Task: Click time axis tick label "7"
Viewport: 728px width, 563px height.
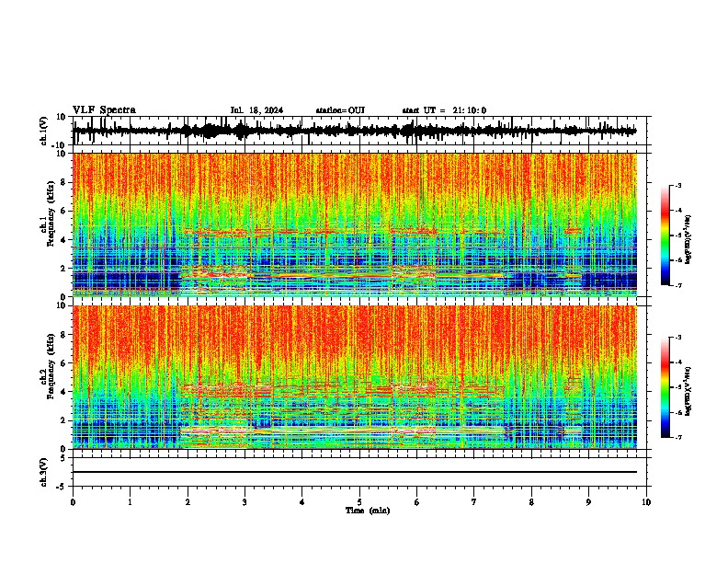Action: [x=474, y=502]
